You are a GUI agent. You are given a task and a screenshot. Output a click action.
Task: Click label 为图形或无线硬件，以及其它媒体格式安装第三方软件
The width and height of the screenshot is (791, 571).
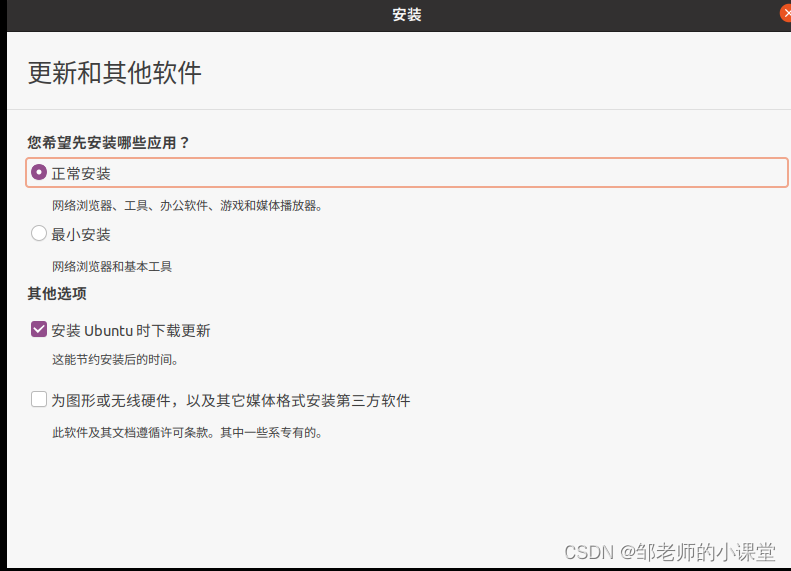231,401
